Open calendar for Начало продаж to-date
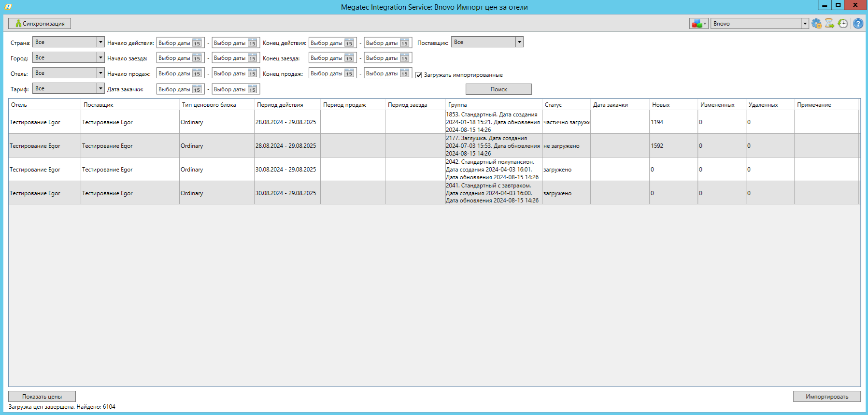Screen dimensions: 868x415 (x=252, y=73)
